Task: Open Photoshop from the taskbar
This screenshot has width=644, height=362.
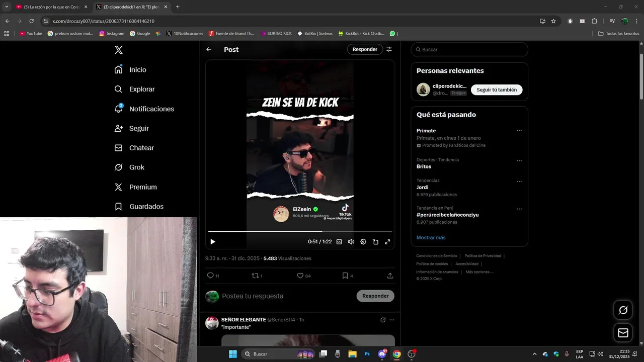Action: (x=367, y=354)
